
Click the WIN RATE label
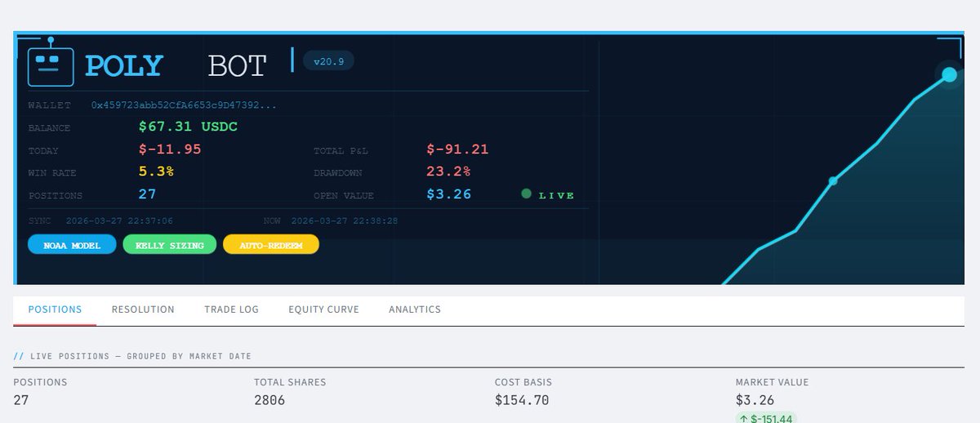click(x=51, y=173)
